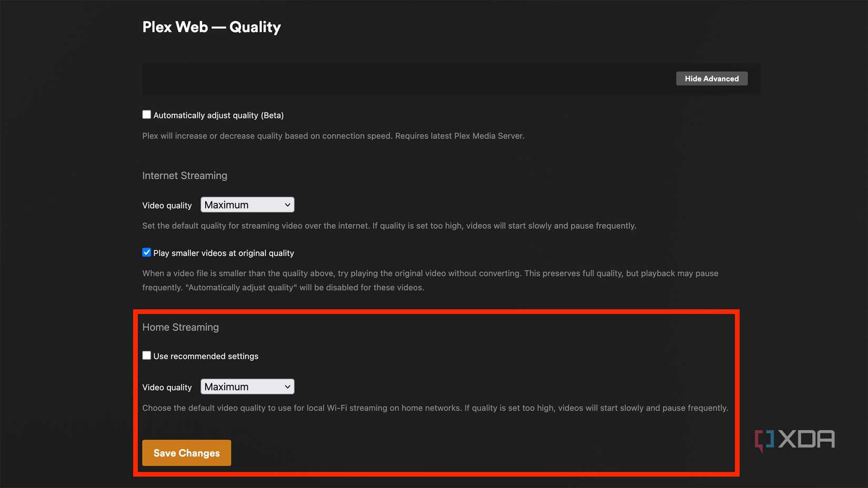Viewport: 868px width, 488px height.
Task: Click the Save Changes button
Action: click(x=187, y=453)
